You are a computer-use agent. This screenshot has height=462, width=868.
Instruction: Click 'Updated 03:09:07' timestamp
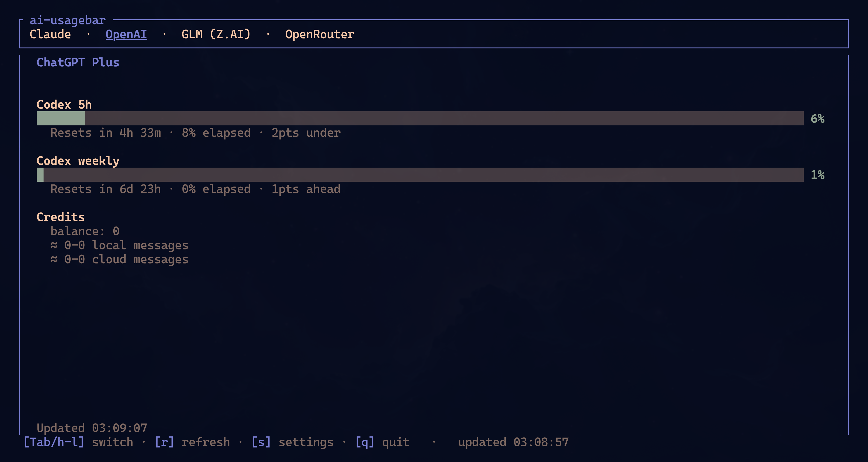92,428
